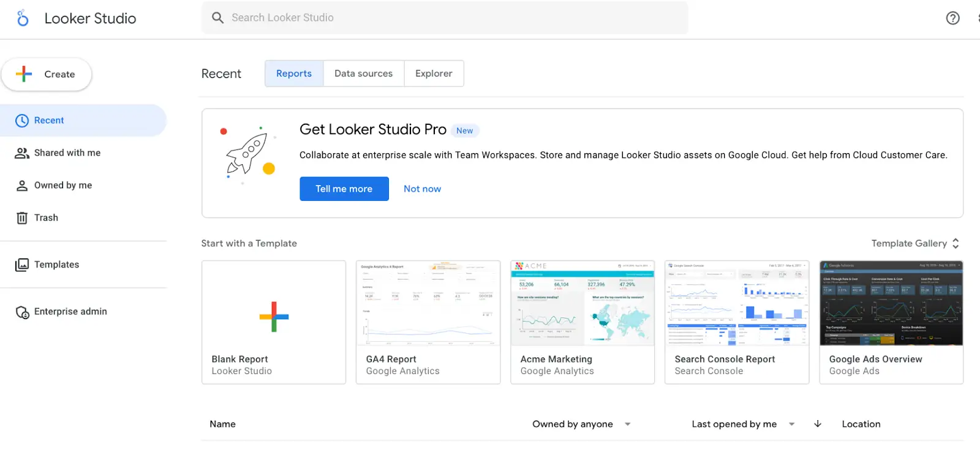Click the Create button
Viewport: 980px width, 466px height.
tap(47, 74)
